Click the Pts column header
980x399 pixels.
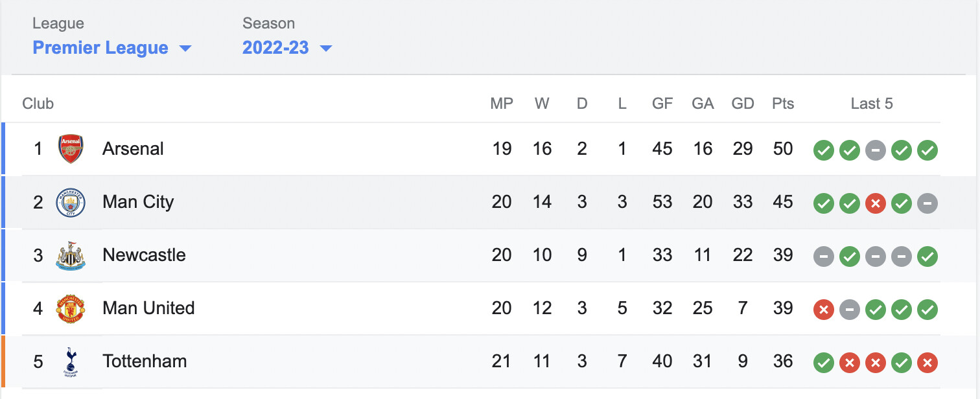coord(783,104)
